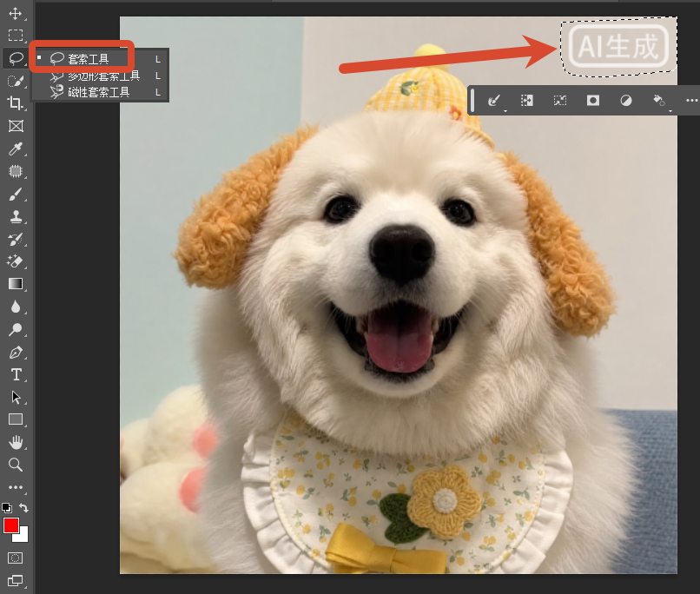Image resolution: width=700 pixels, height=594 pixels.
Task: Select the Crop tool
Action: (x=15, y=103)
